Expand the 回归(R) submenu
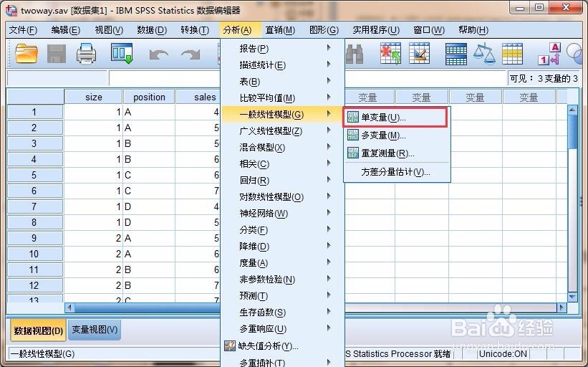The width and height of the screenshot is (588, 367). 283,181
